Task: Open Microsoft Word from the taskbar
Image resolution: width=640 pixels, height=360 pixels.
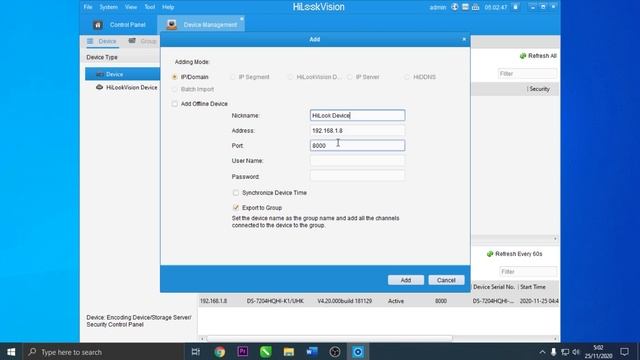Action: point(311,351)
